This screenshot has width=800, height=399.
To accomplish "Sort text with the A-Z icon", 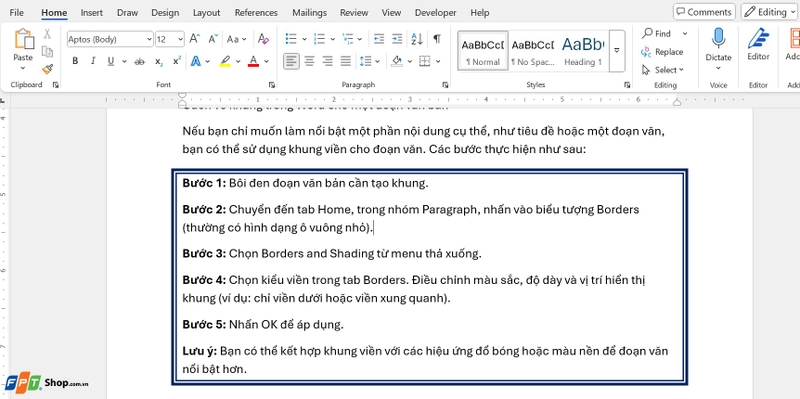I will [417, 39].
